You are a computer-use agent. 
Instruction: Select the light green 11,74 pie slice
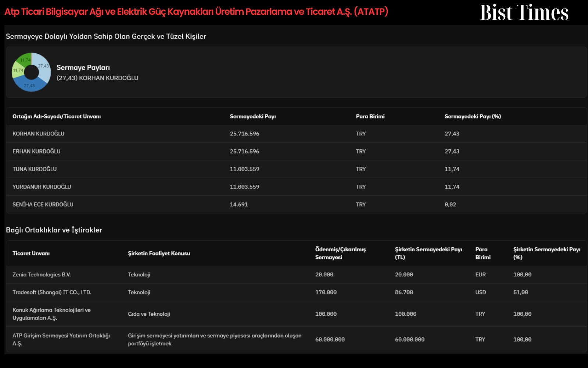point(17,70)
